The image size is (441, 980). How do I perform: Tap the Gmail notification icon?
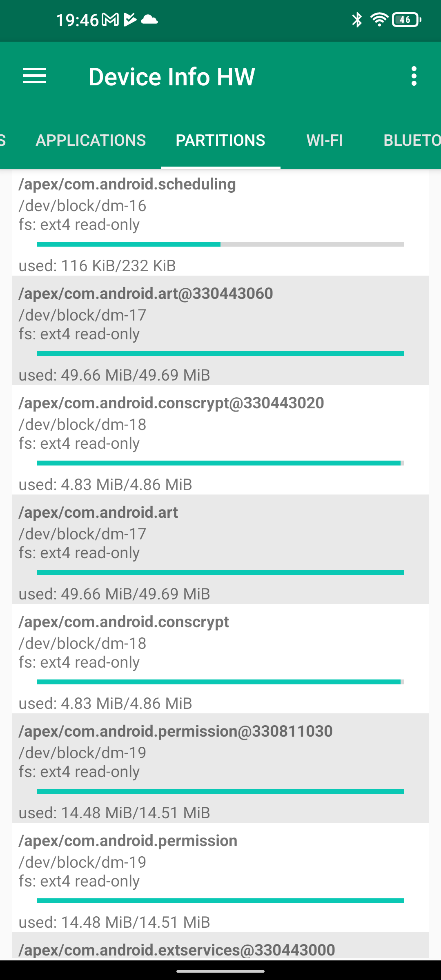(110, 20)
